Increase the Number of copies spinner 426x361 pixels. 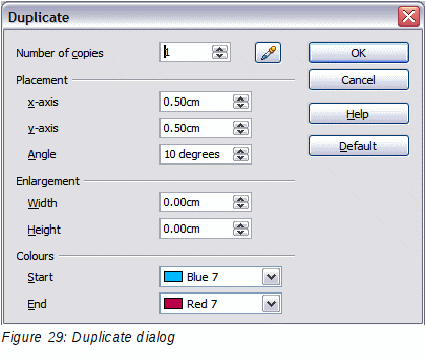click(x=220, y=49)
